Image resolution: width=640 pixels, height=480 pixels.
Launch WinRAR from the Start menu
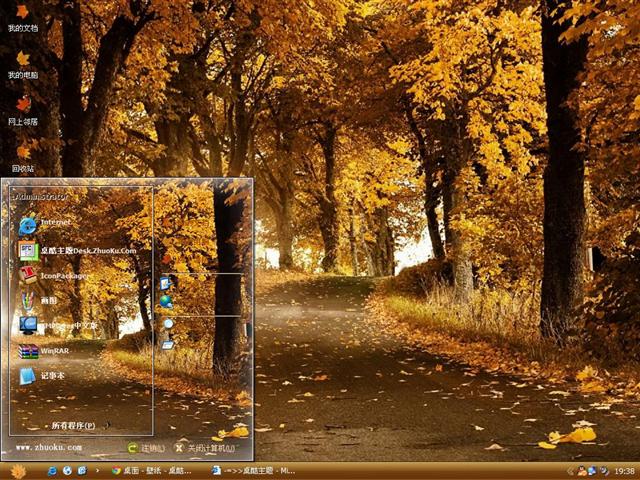coord(45,351)
